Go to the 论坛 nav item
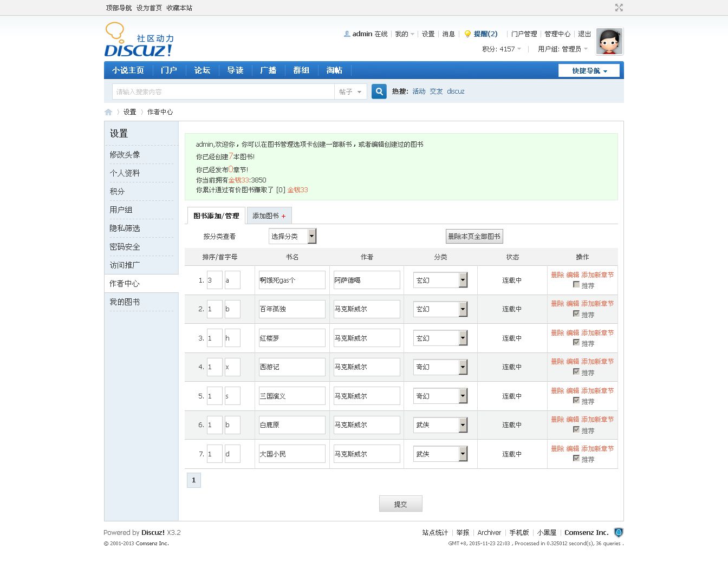The image size is (728, 575). point(202,70)
